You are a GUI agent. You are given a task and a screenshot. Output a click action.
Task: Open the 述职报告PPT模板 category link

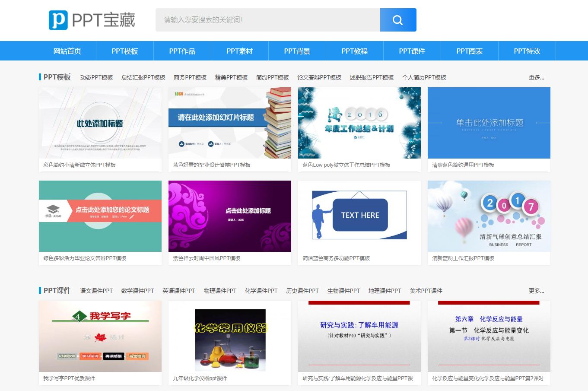pos(372,77)
